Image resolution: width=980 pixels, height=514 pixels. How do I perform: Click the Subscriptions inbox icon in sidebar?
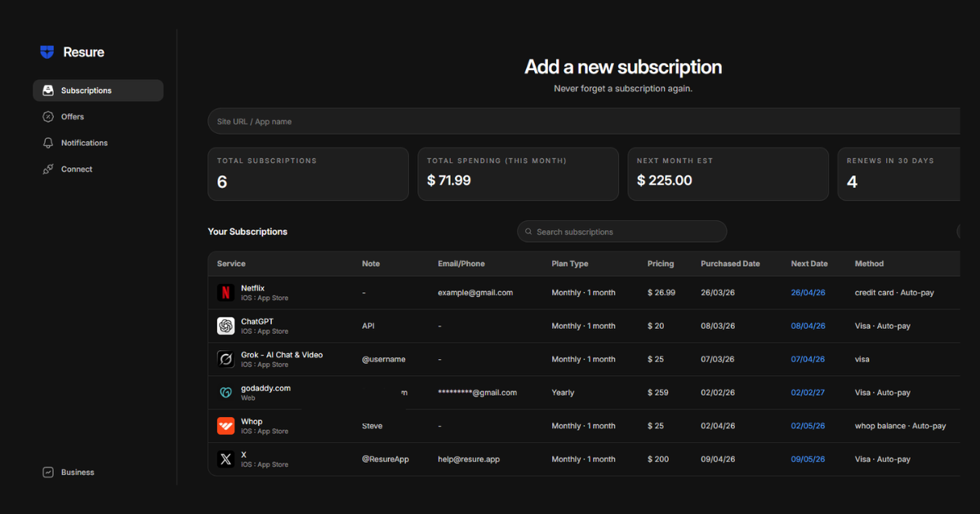tap(48, 91)
